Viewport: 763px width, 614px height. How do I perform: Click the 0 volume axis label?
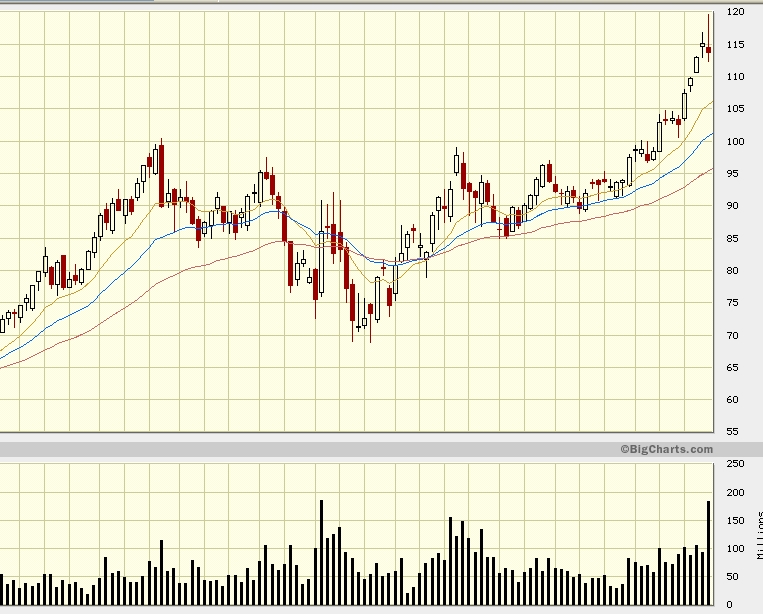coord(729,604)
